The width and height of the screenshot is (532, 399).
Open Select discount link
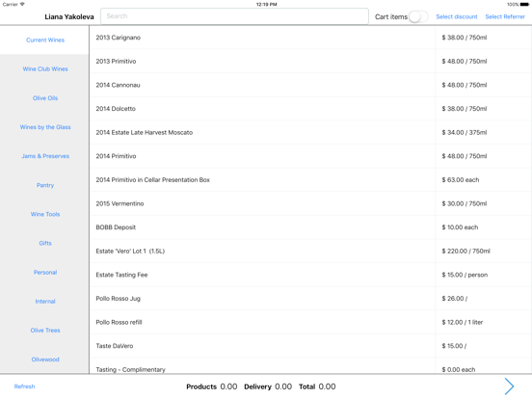(x=457, y=16)
